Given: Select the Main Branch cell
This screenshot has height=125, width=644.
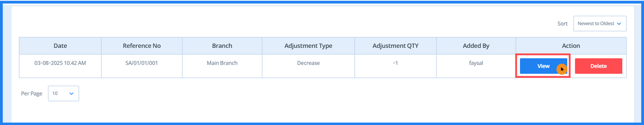Looking at the screenshot, I should (222, 63).
